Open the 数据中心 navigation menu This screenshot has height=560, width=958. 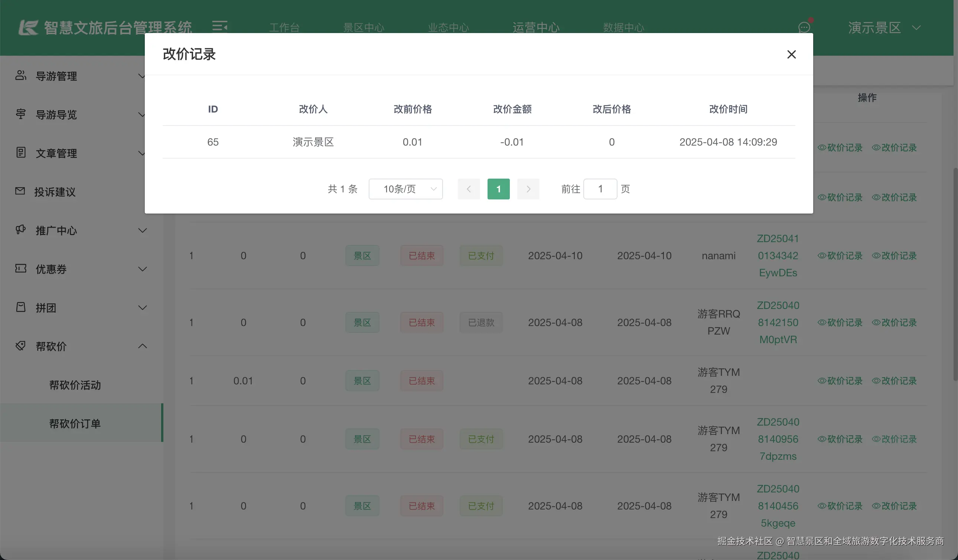pos(623,27)
